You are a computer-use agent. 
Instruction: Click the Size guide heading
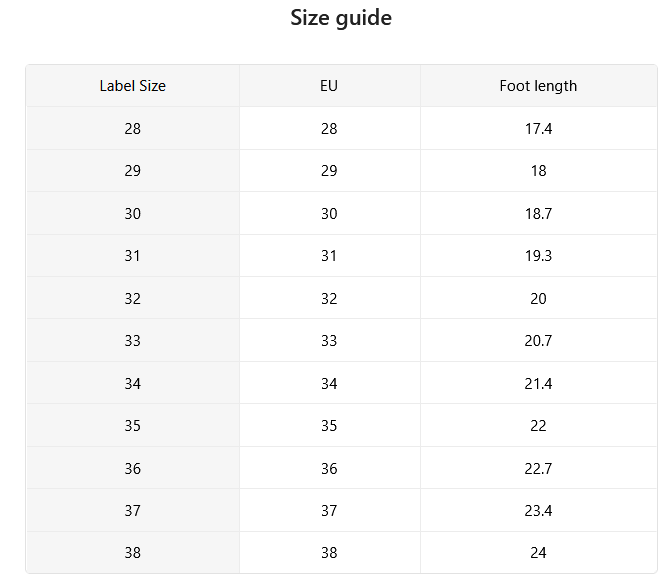tap(341, 18)
